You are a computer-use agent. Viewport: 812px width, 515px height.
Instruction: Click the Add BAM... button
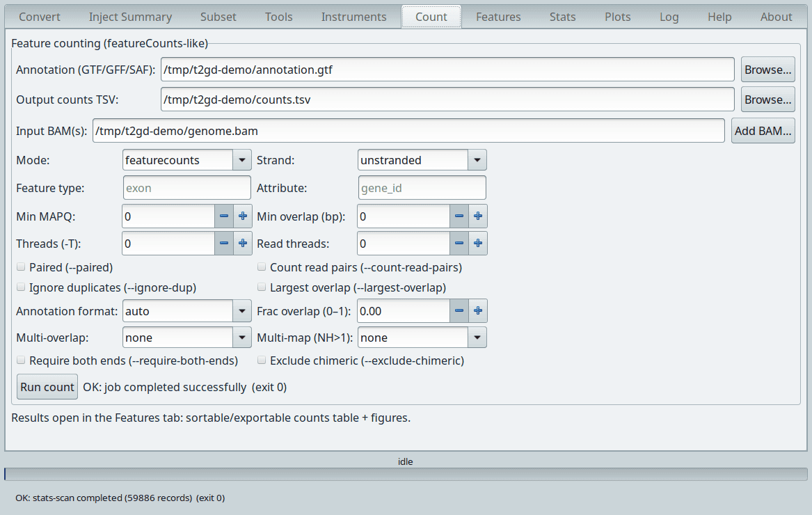[763, 131]
